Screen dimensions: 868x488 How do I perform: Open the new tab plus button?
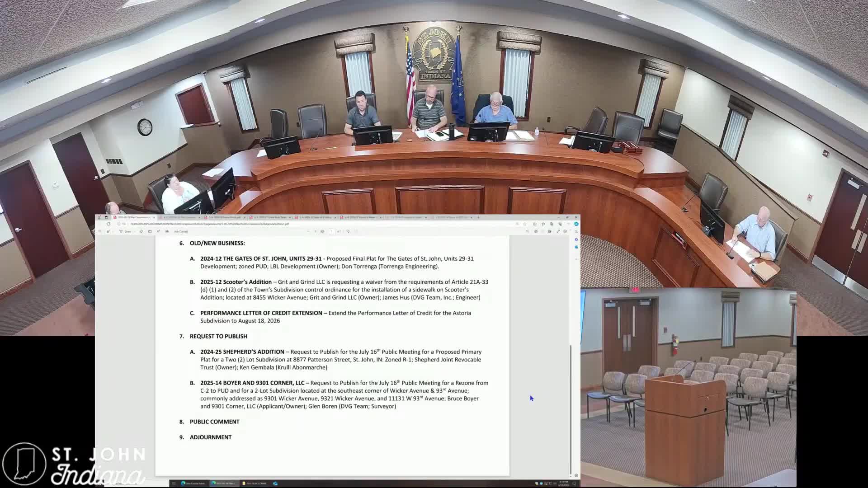click(478, 217)
